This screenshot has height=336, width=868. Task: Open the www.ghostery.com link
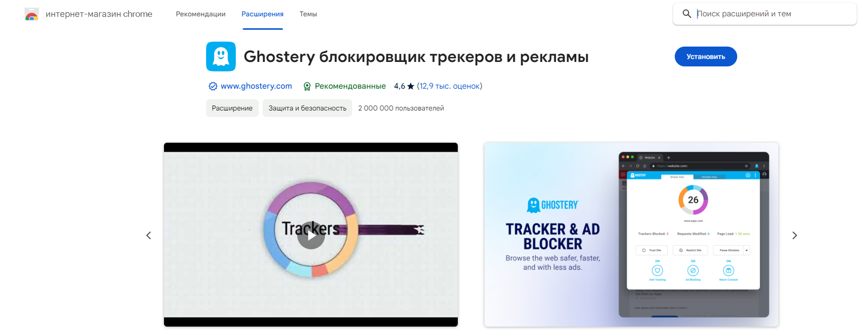pyautogui.click(x=256, y=86)
